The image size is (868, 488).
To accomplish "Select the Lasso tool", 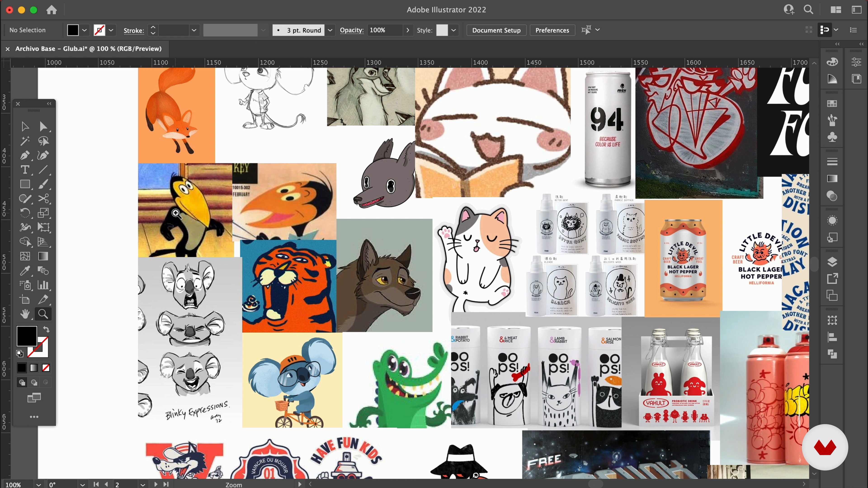I will [x=43, y=141].
